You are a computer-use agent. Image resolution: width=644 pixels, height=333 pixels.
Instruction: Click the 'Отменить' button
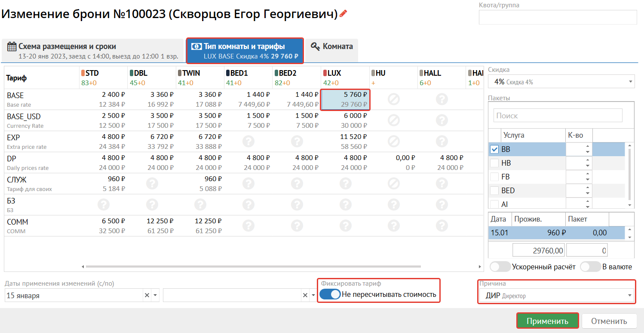[608, 321]
